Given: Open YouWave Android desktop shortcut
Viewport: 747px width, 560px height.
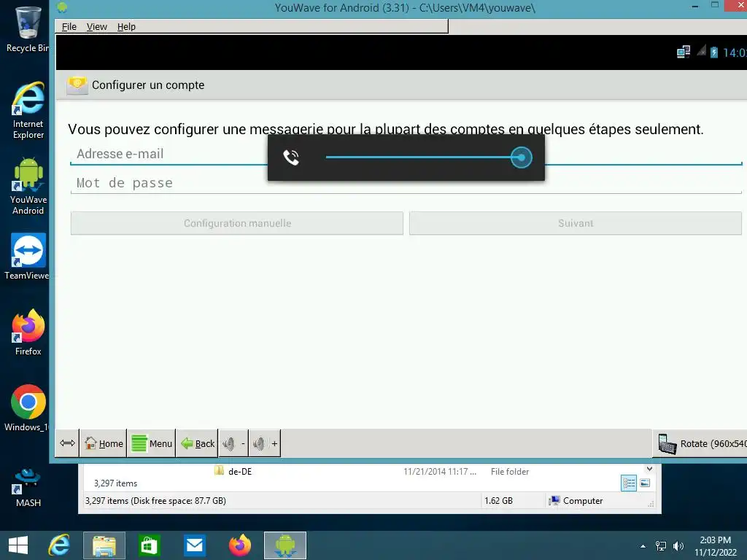Looking at the screenshot, I should [x=28, y=187].
